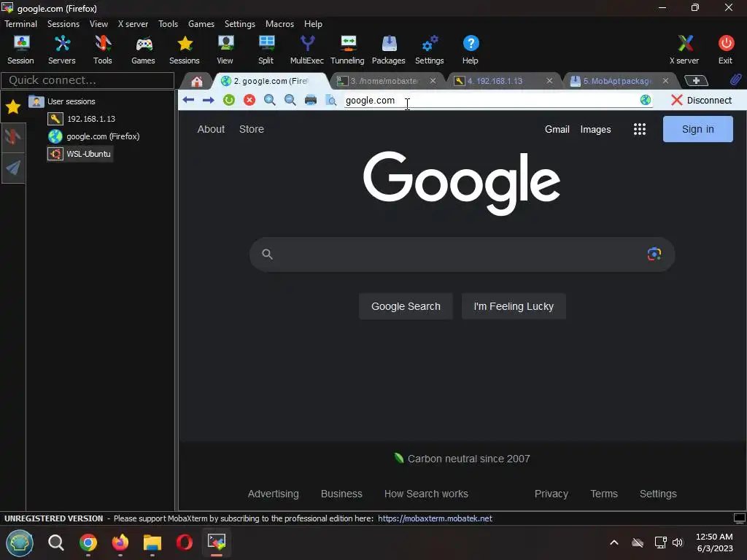Launch the Games toolbar icon
The width and height of the screenshot is (747, 560).
click(144, 50)
